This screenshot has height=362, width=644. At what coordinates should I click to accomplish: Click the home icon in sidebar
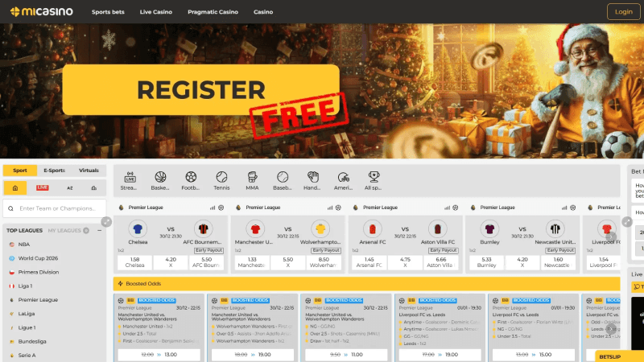point(15,188)
